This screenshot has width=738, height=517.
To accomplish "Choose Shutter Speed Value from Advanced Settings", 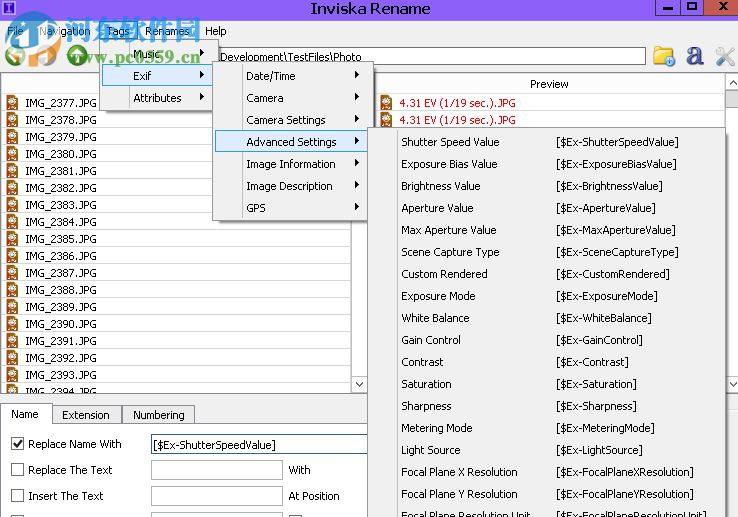I will 450,142.
